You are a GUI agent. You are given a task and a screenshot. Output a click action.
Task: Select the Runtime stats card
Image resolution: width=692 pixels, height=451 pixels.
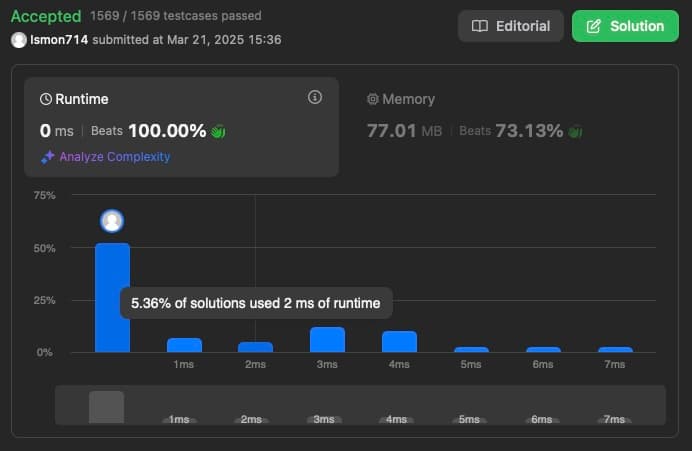click(181, 126)
